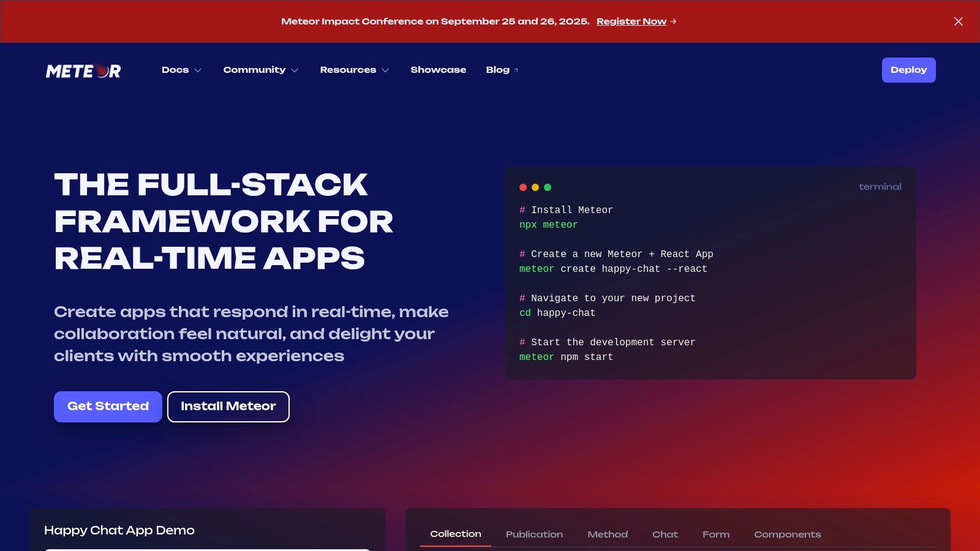Select the Collection code tab
Screen dimensions: 980x551
pyautogui.click(x=455, y=534)
